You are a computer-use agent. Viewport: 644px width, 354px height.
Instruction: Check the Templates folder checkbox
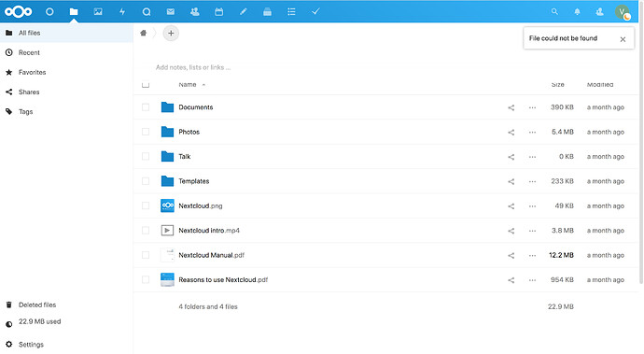(x=146, y=181)
